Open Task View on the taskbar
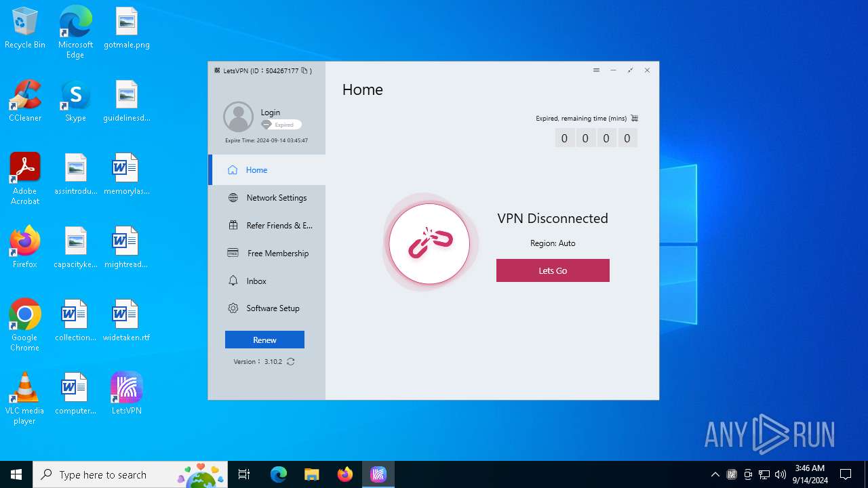Screen dimensions: 868x488 [x=244, y=474]
